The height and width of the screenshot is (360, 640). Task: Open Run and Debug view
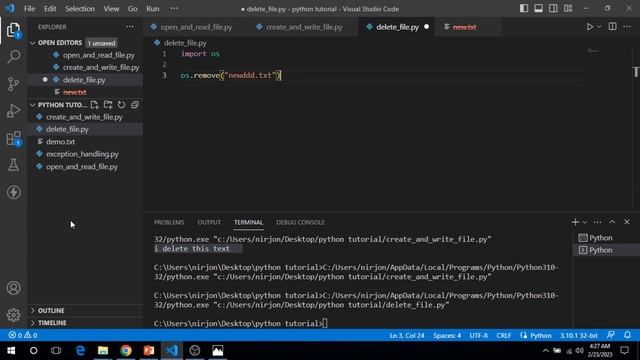13,111
